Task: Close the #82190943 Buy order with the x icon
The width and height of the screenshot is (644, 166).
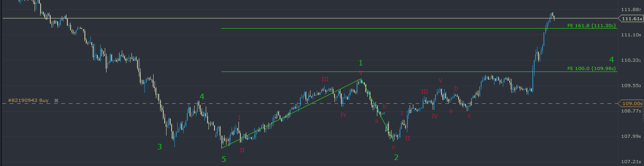Action: pyautogui.click(x=56, y=100)
